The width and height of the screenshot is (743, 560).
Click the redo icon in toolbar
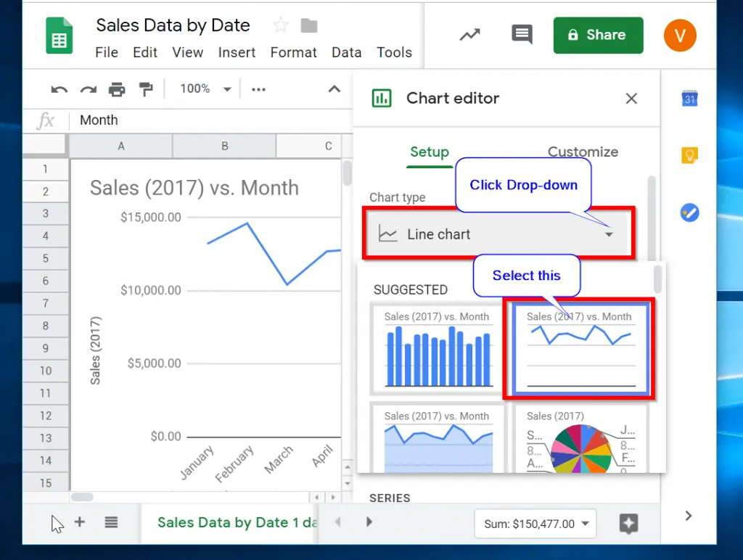[88, 89]
